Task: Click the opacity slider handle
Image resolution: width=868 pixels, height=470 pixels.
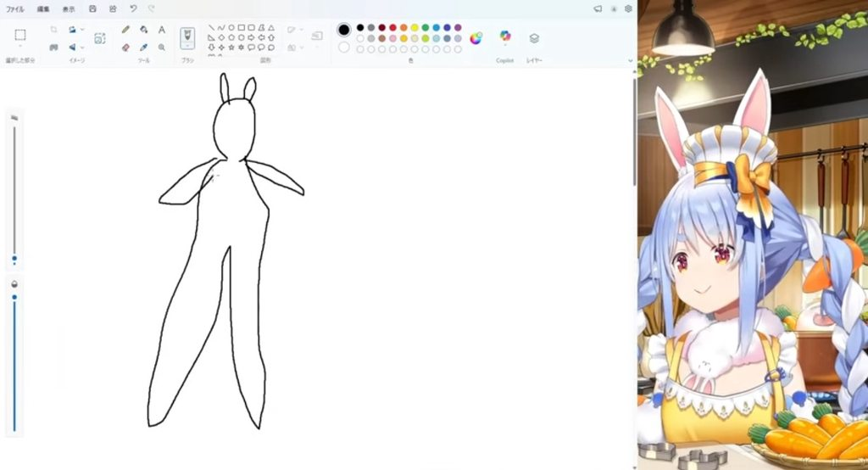Action: pyautogui.click(x=14, y=298)
